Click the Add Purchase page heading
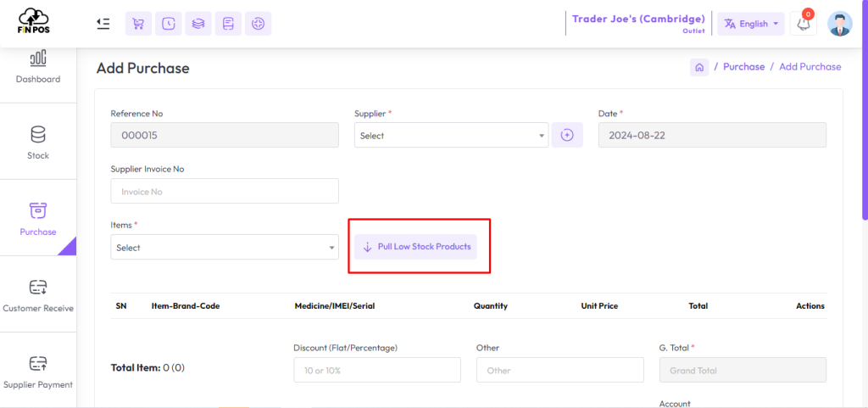868x408 pixels. point(142,68)
